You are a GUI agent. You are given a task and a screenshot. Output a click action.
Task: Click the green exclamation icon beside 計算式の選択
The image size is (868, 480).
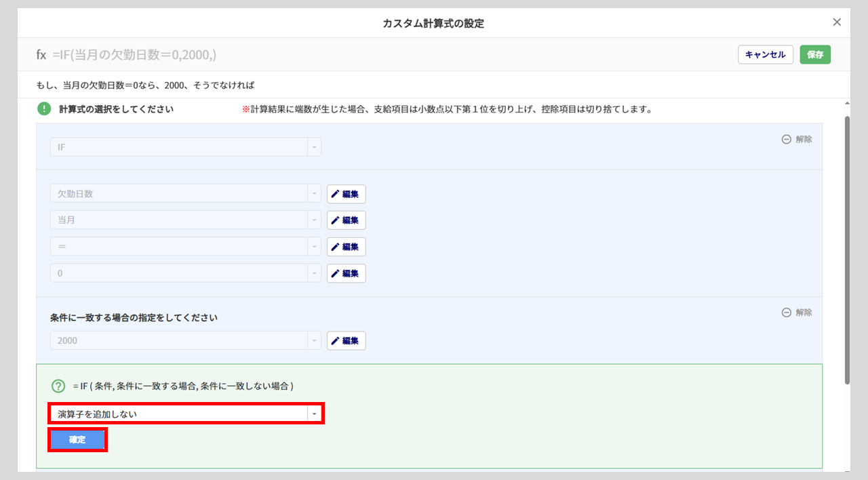(x=44, y=108)
